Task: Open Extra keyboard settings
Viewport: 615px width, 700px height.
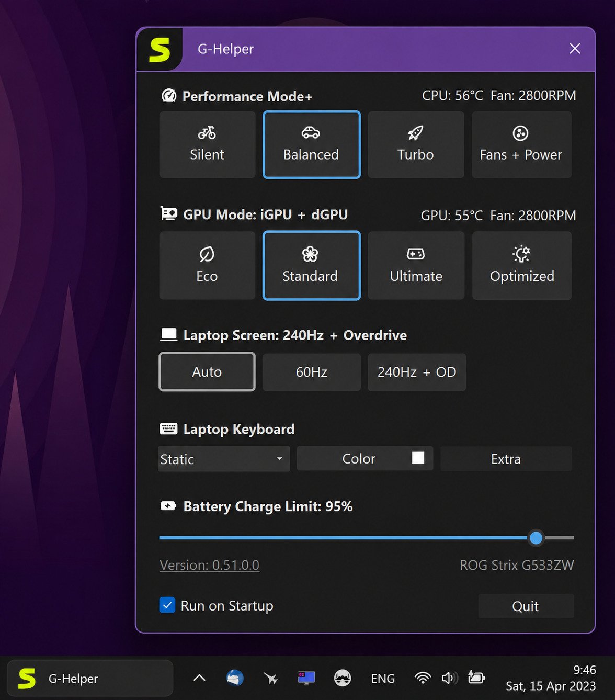Action: coord(506,459)
